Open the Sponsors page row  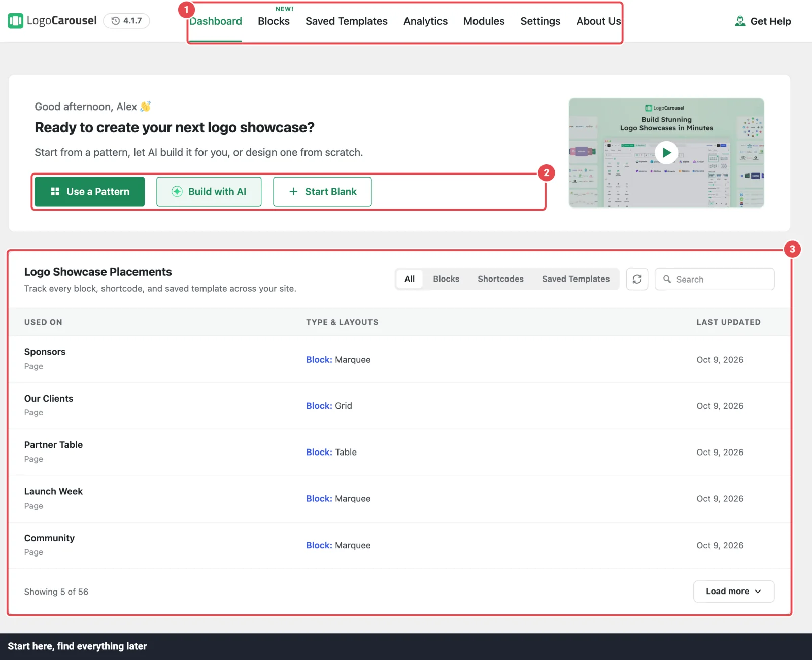pos(399,359)
